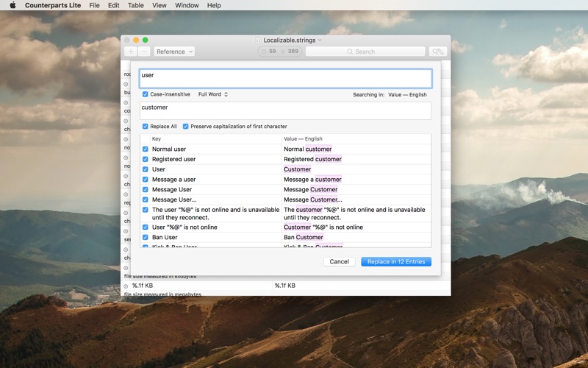Screen dimensions: 588x368
Task: Click the add entry plus button
Action: [x=131, y=52]
